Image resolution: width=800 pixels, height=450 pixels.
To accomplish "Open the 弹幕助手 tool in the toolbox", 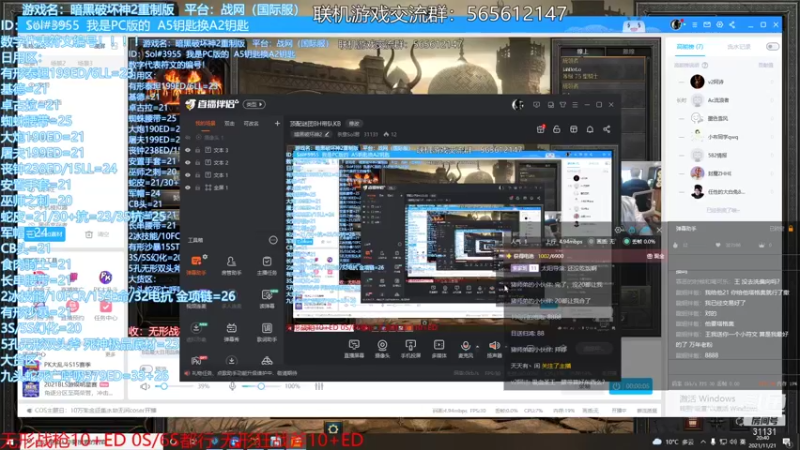I will (196, 265).
